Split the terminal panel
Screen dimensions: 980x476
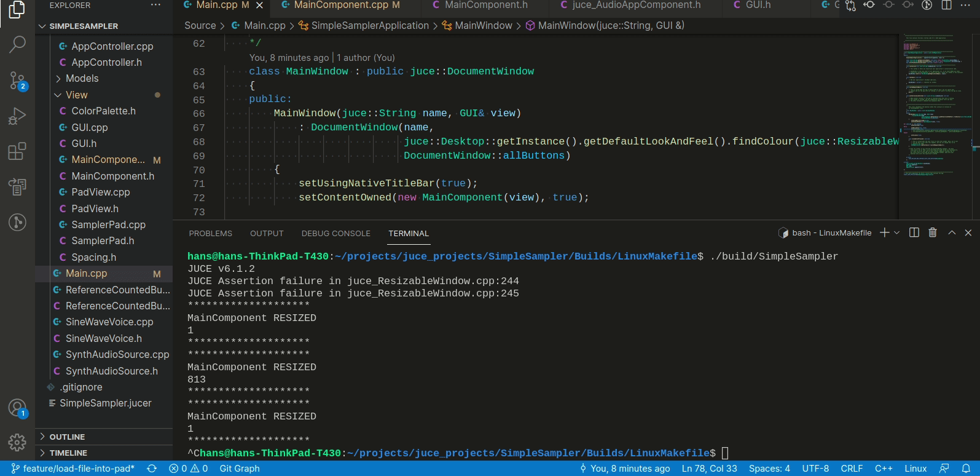pyautogui.click(x=914, y=232)
